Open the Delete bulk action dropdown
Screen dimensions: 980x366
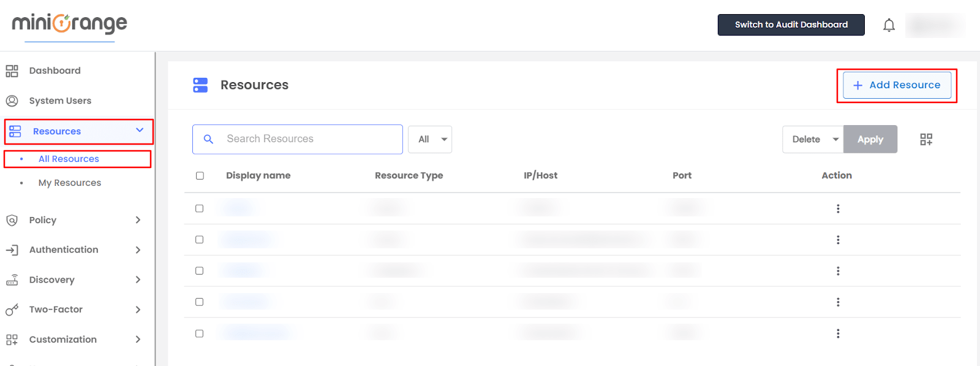point(813,139)
